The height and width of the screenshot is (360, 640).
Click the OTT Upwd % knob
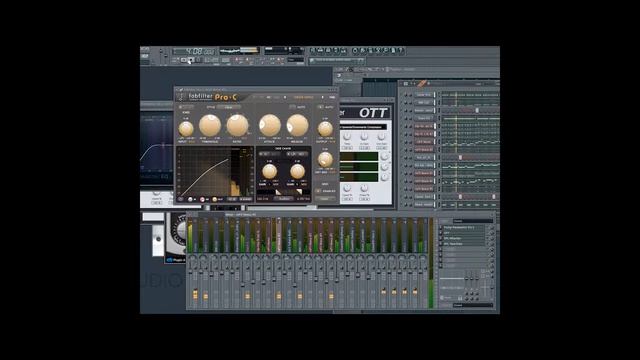[x=347, y=188]
